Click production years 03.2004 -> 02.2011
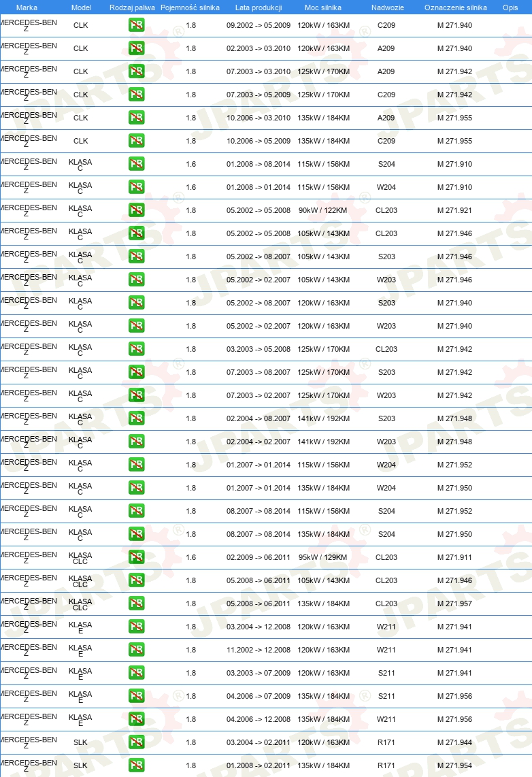This screenshot has width=532, height=777. tap(259, 742)
